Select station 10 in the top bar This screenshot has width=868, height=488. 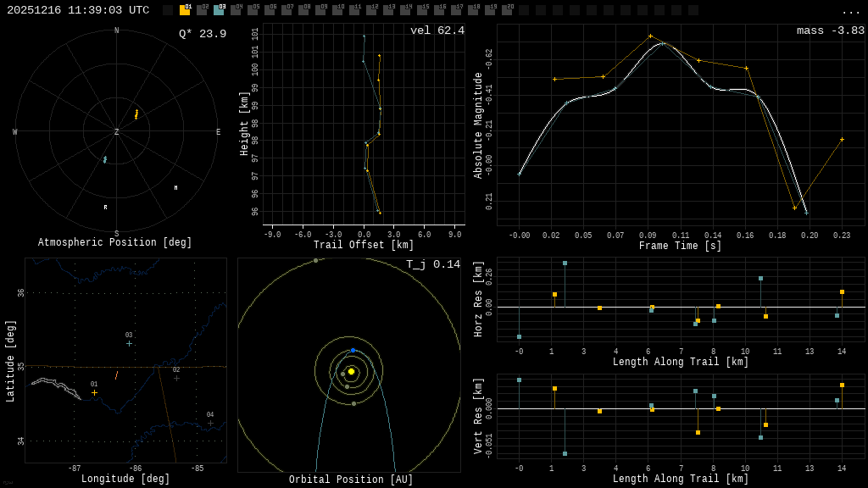click(x=337, y=10)
